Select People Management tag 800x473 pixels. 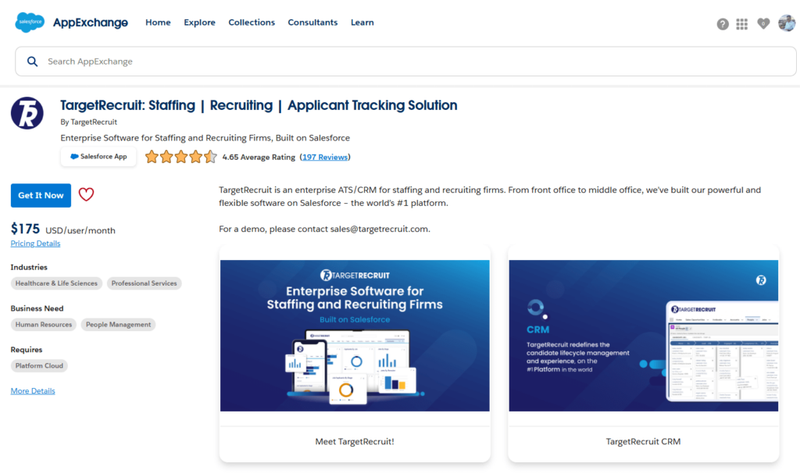(118, 325)
